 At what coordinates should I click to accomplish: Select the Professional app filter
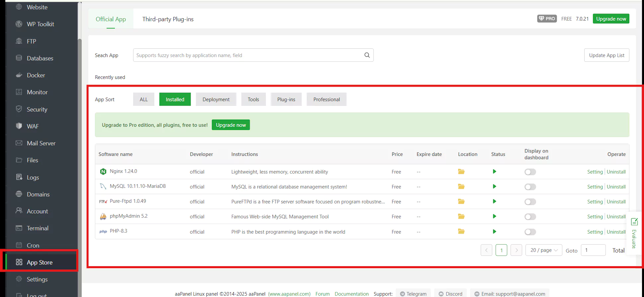[x=326, y=99]
